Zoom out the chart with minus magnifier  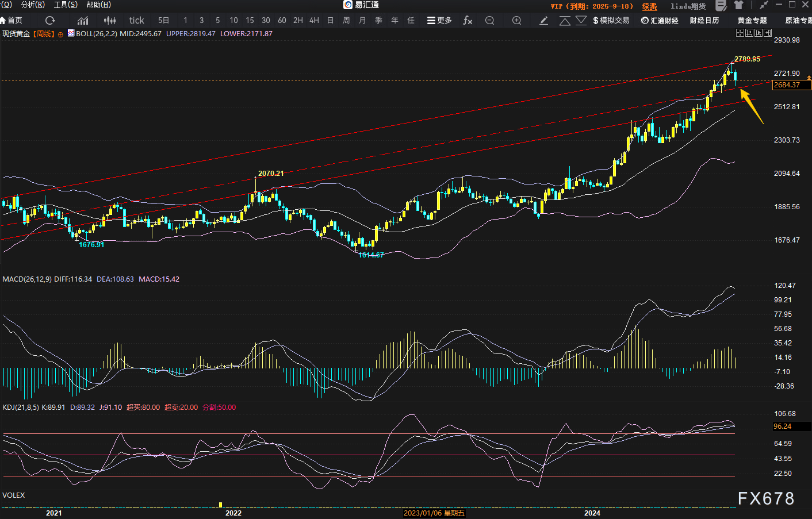(x=489, y=21)
